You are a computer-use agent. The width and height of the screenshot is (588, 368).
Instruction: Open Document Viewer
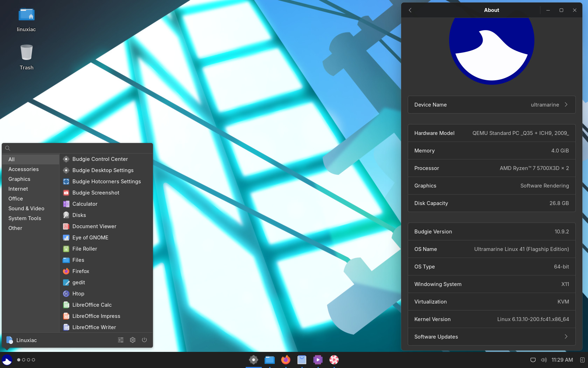(x=106, y=226)
